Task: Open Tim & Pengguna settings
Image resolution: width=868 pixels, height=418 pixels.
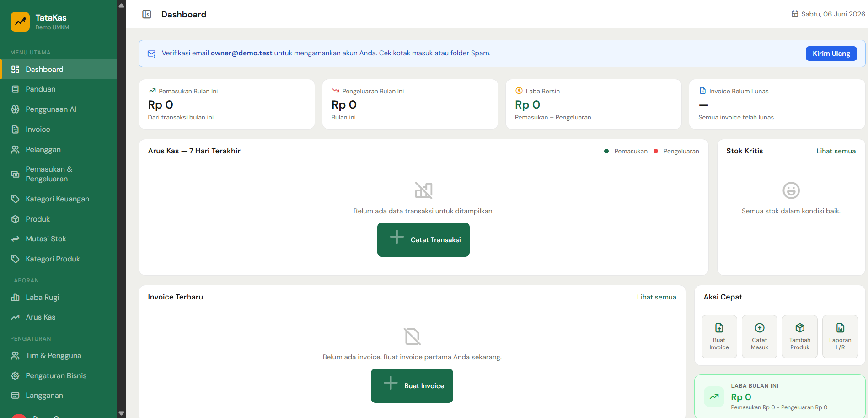Action: pos(59,355)
